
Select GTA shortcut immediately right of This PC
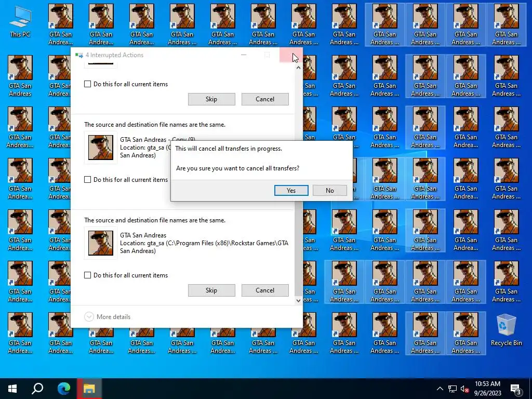60,24
